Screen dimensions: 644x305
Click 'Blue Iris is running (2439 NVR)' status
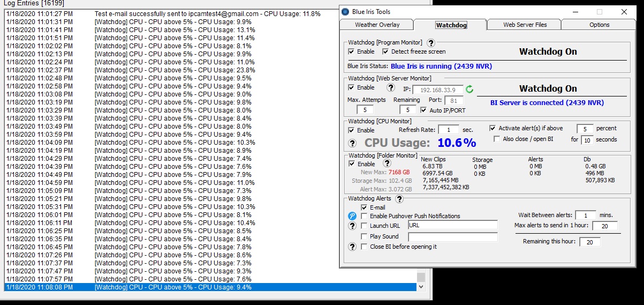point(441,66)
